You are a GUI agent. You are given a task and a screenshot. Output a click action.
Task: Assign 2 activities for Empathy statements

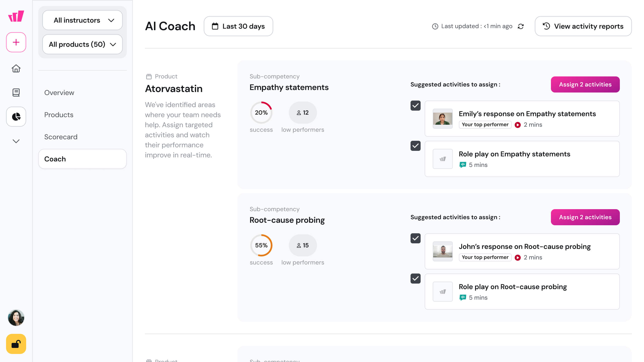click(585, 84)
